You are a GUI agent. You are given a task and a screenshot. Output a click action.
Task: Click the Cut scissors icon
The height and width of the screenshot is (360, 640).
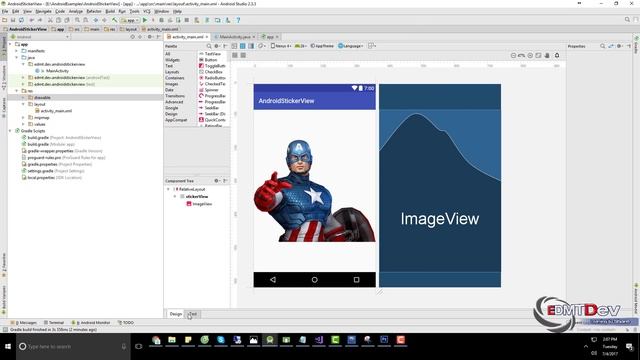(50, 20)
